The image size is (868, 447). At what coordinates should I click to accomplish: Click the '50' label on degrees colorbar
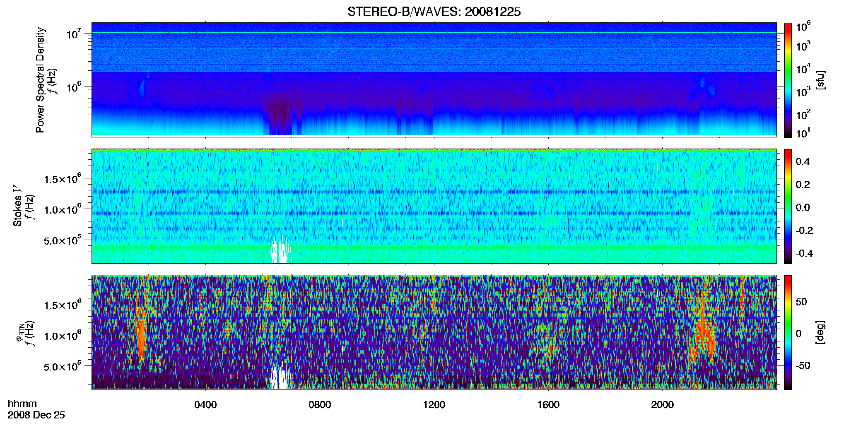pos(801,302)
